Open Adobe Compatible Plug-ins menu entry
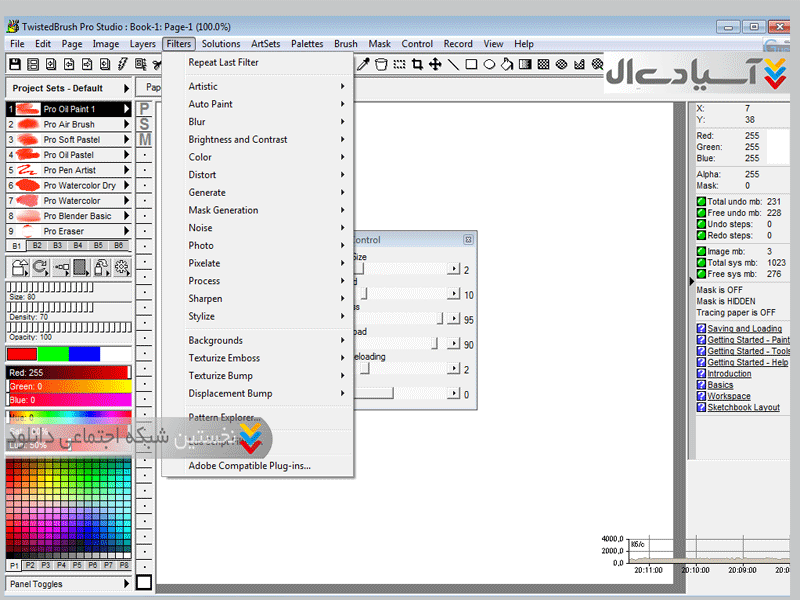This screenshot has width=800, height=600. coord(250,465)
